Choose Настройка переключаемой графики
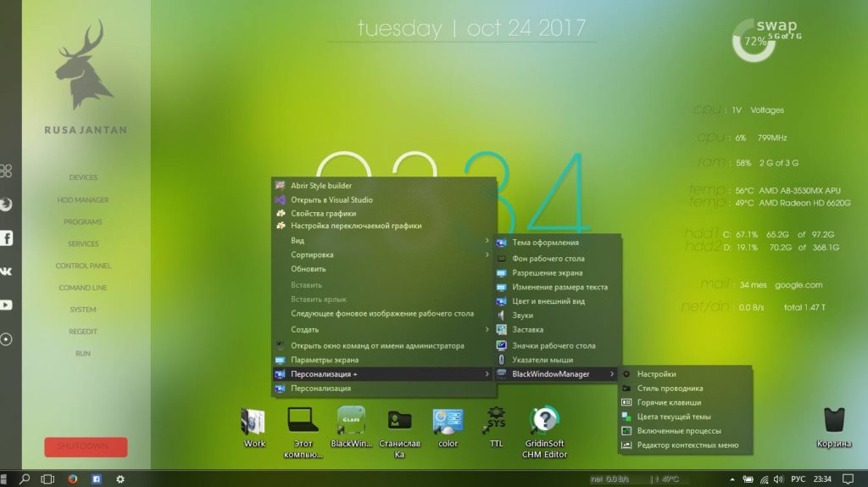 [x=384, y=226]
